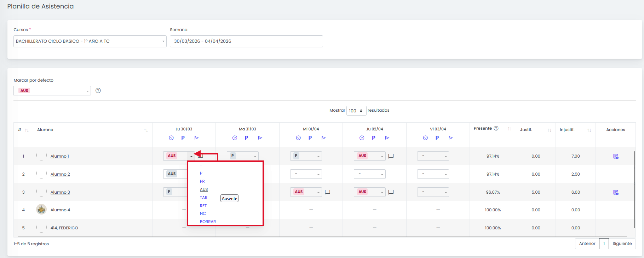Click the Anterior pagination button

(587, 244)
